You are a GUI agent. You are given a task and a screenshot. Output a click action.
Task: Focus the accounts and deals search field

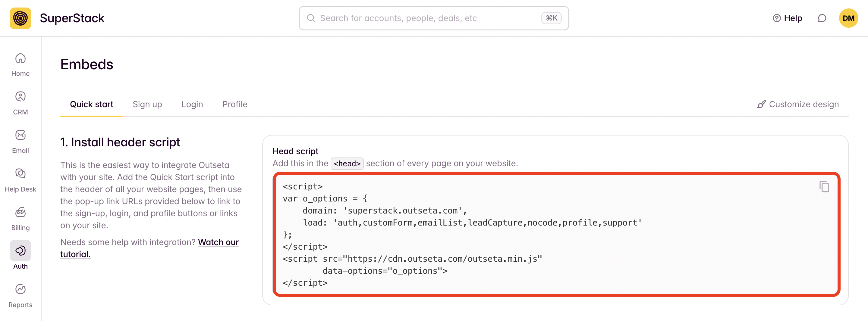434,18
